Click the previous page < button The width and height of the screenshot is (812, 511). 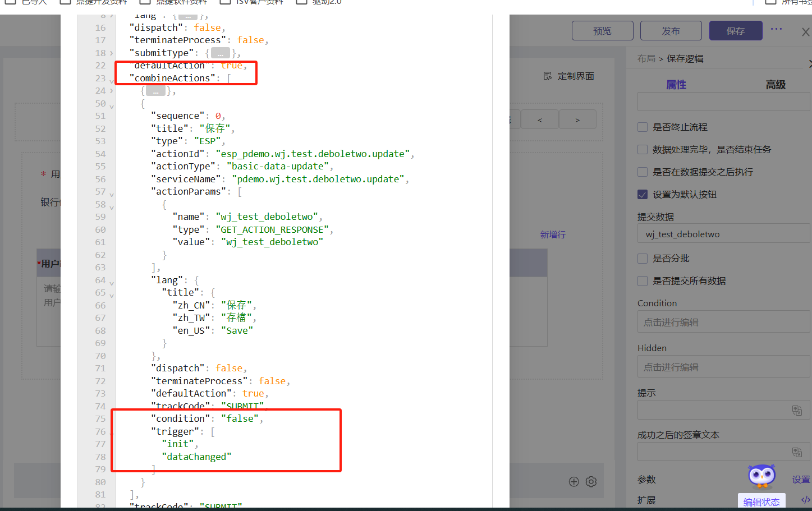(x=540, y=119)
